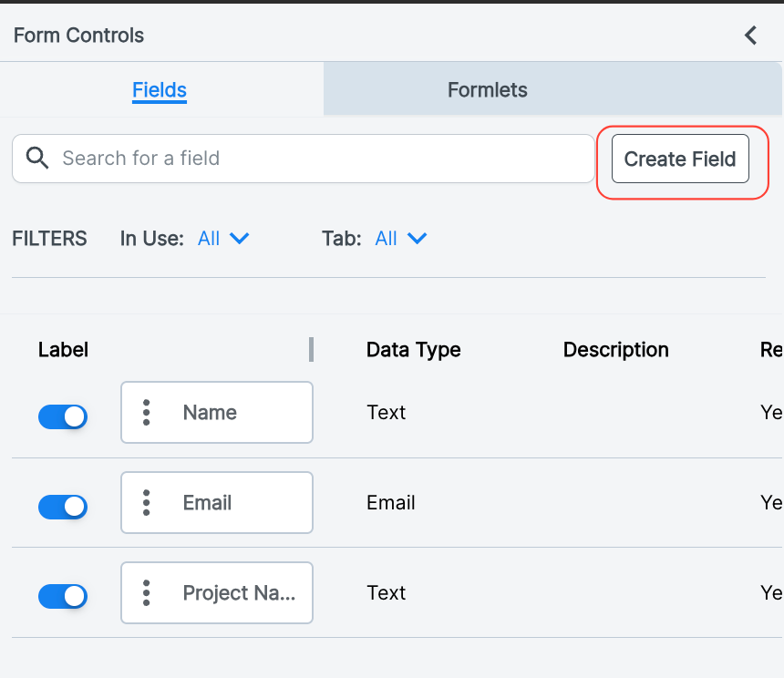This screenshot has height=678, width=784.
Task: Disable the Project Name field switch
Action: click(x=63, y=596)
